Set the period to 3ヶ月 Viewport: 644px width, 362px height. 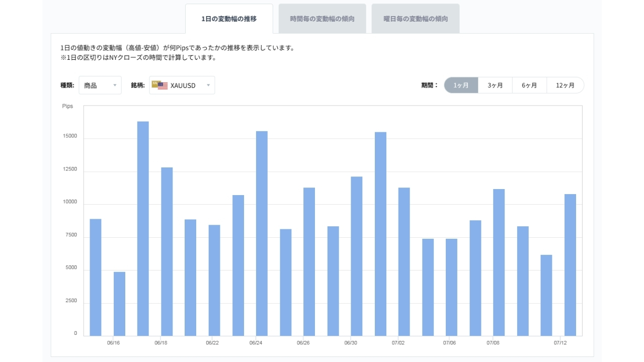[x=495, y=85]
